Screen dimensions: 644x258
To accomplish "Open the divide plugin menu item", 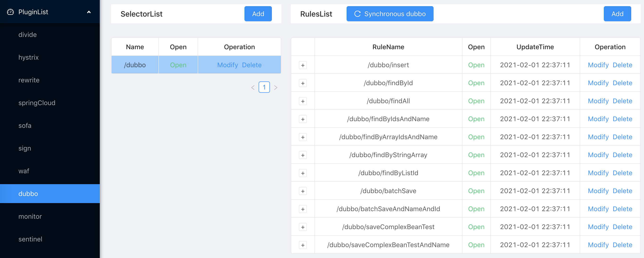I will click(27, 35).
